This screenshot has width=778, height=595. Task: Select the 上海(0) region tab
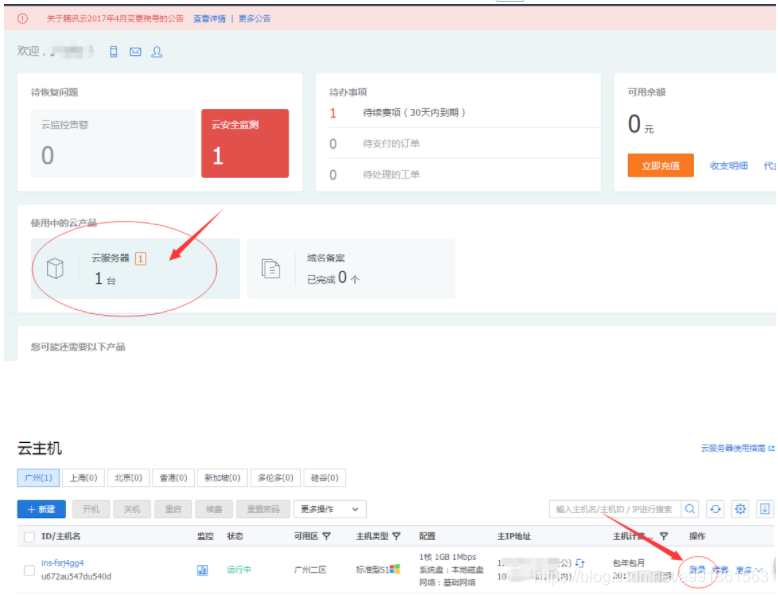[x=83, y=478]
